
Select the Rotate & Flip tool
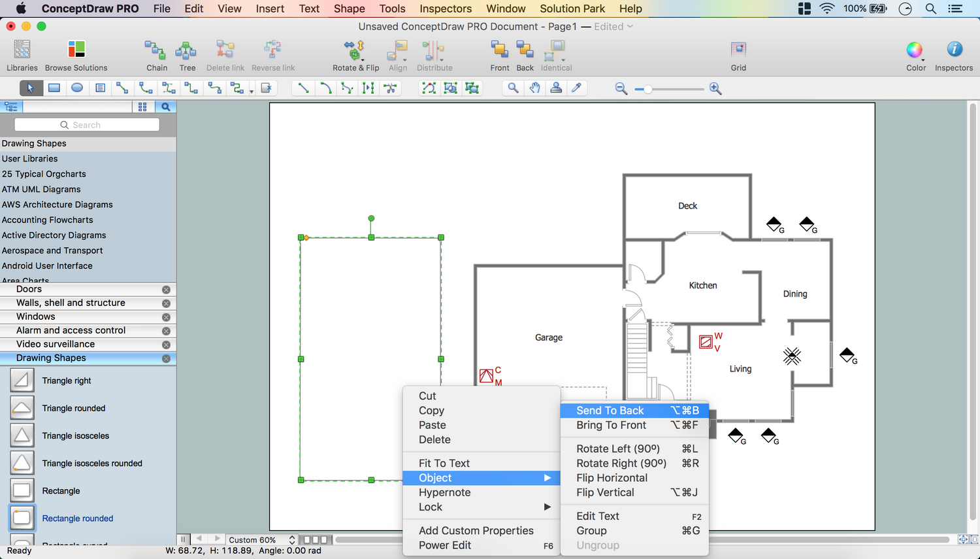tap(355, 50)
